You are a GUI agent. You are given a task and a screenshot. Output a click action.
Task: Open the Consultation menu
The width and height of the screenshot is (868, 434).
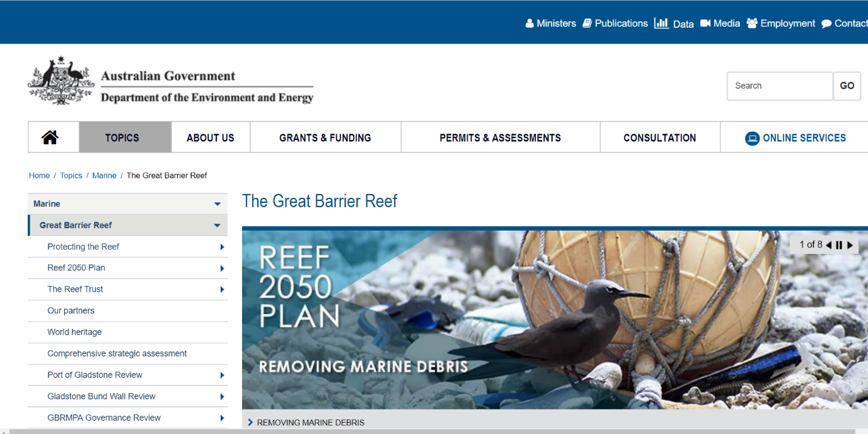[660, 137]
